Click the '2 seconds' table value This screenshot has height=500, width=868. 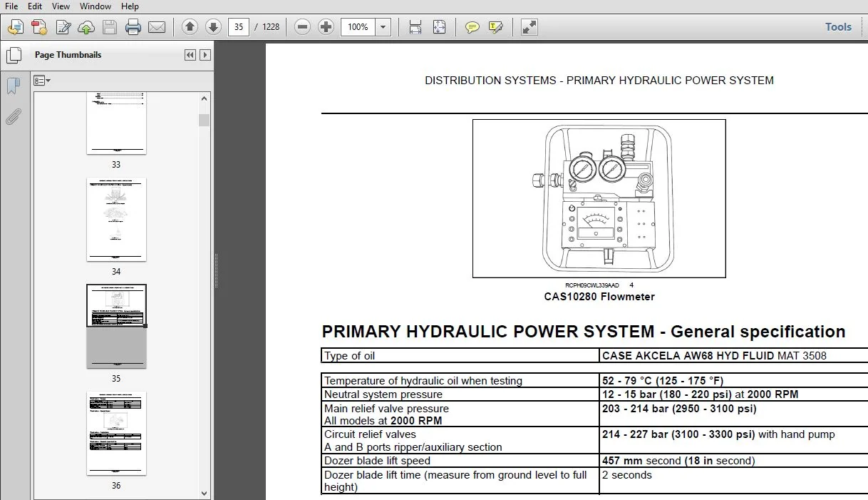627,475
